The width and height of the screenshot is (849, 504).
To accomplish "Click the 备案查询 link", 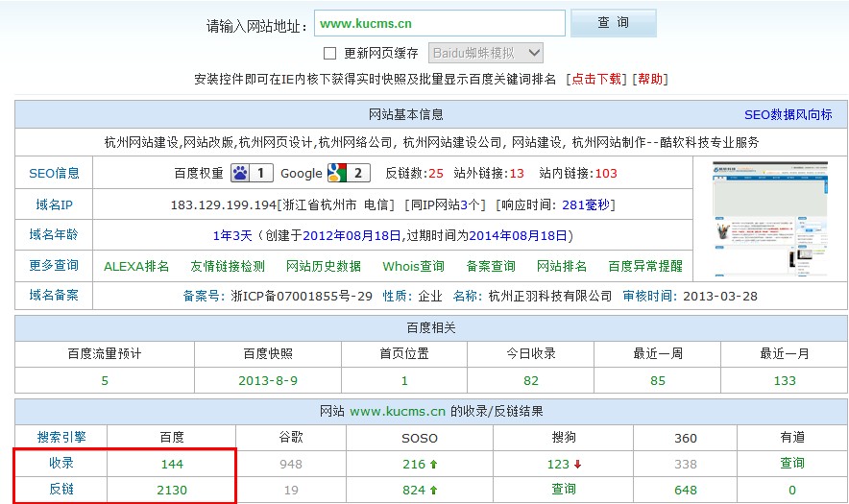I will 491,267.
